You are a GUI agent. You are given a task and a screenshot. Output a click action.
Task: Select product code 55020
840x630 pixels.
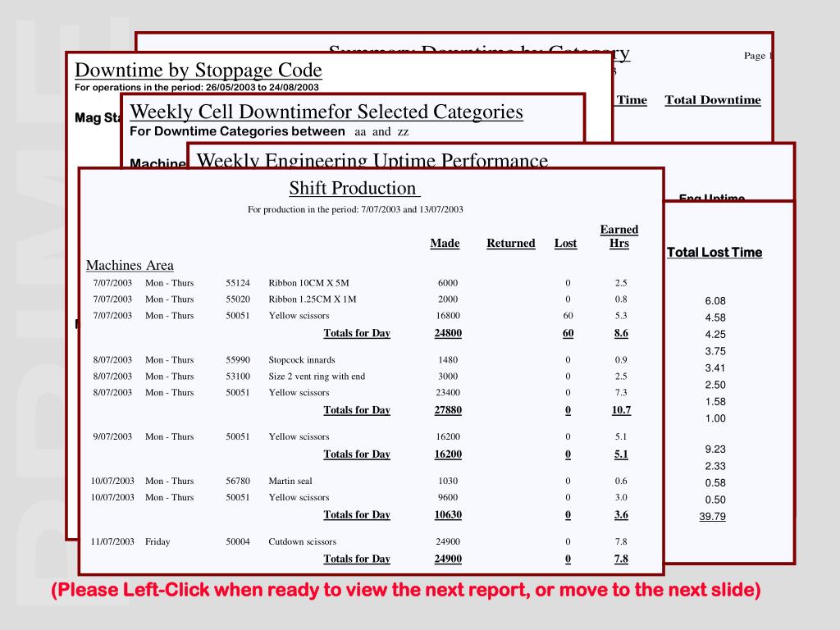[238, 299]
